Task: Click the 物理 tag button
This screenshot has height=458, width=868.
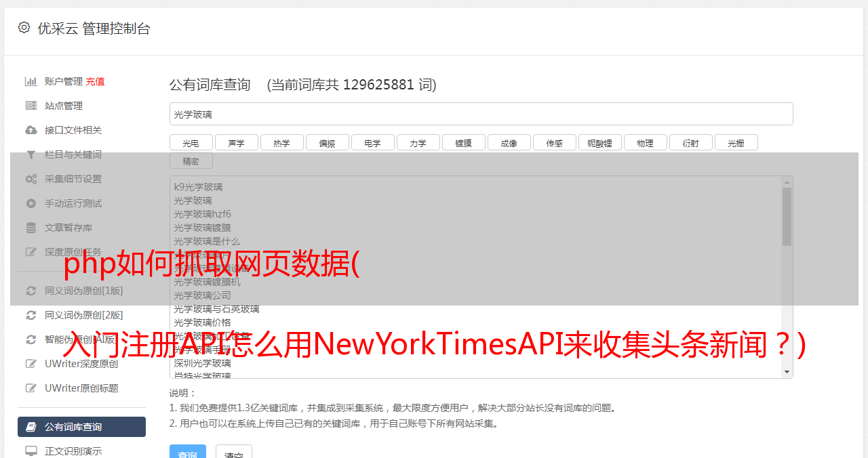Action: (645, 142)
